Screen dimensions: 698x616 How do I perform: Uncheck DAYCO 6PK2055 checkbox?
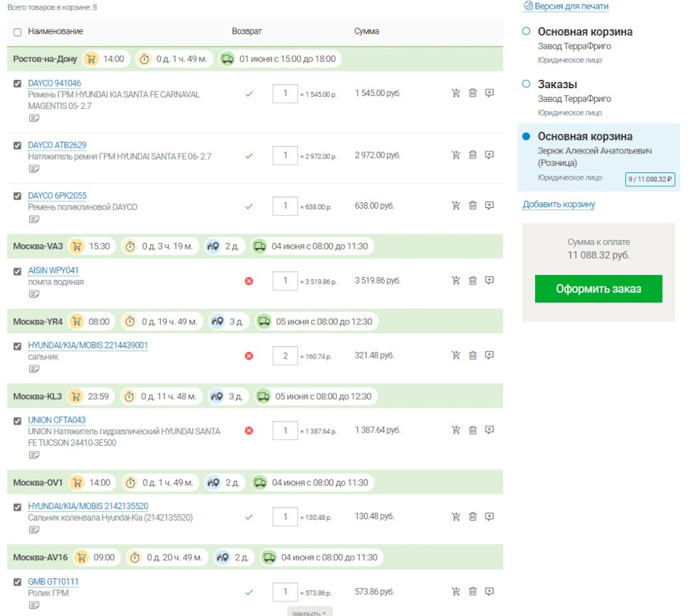[17, 196]
